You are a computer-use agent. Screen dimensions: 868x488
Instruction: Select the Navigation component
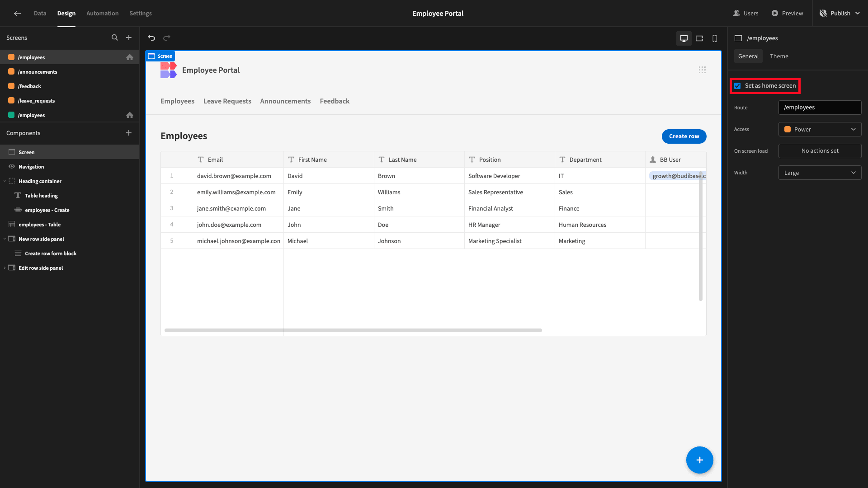pyautogui.click(x=70, y=167)
